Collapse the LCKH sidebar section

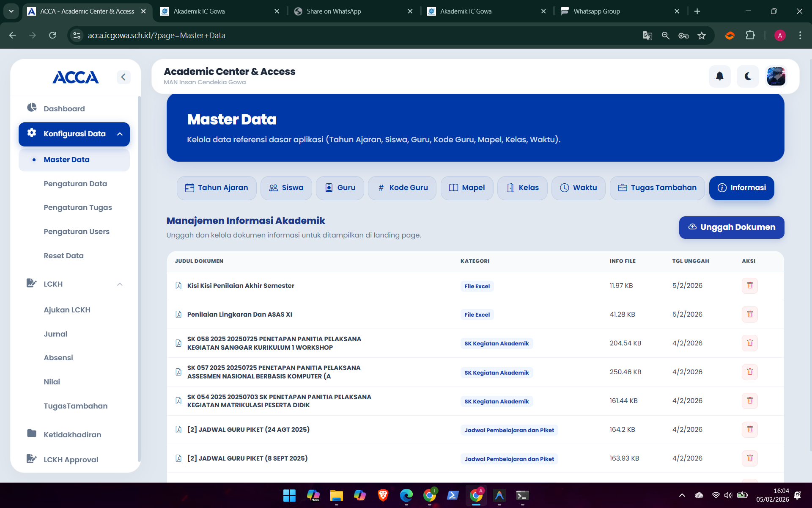(x=120, y=284)
